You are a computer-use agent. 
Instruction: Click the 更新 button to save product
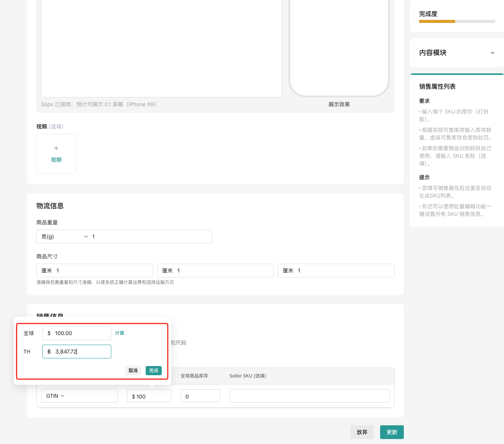point(392,432)
